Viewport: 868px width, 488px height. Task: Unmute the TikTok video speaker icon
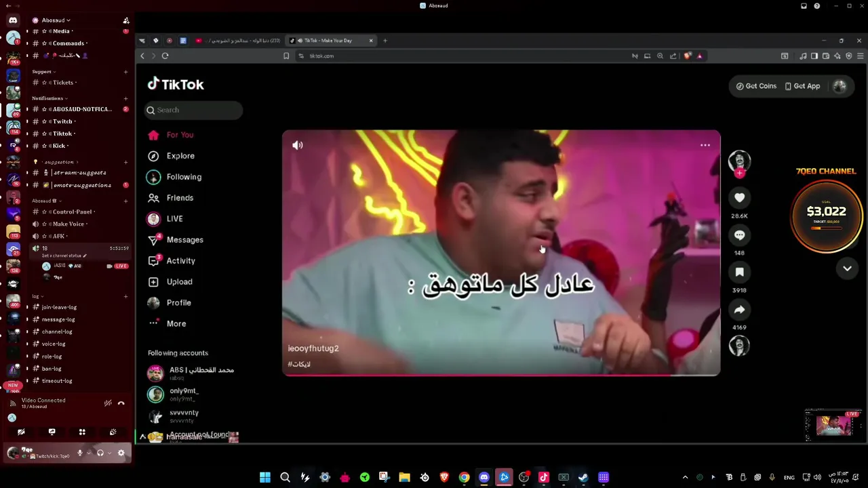298,145
